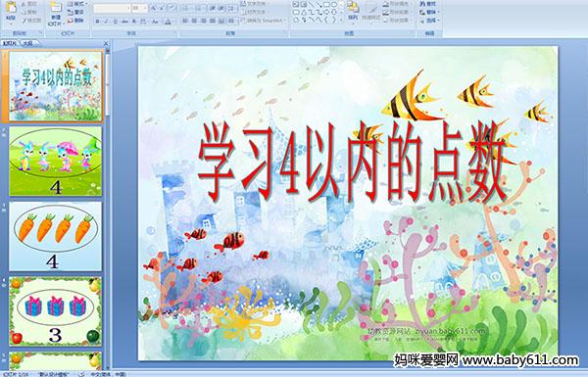
Task: Click the Convert to SmartArt icon
Action: 243,21
